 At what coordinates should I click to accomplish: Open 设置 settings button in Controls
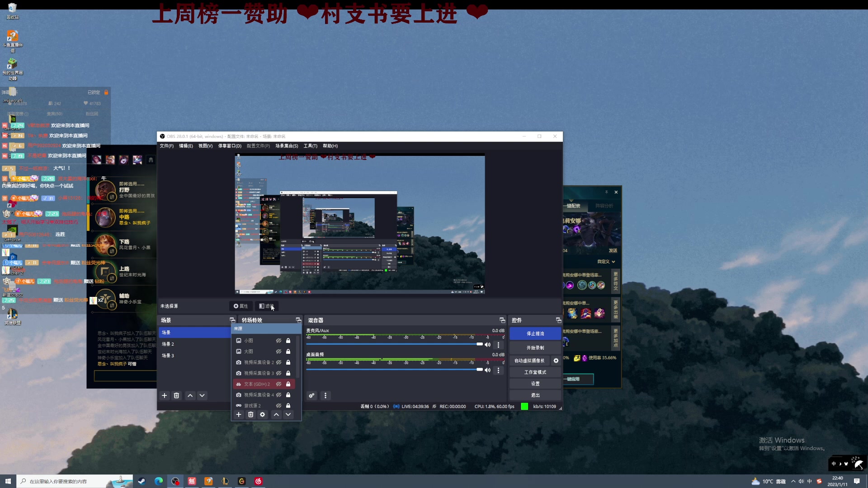(535, 384)
